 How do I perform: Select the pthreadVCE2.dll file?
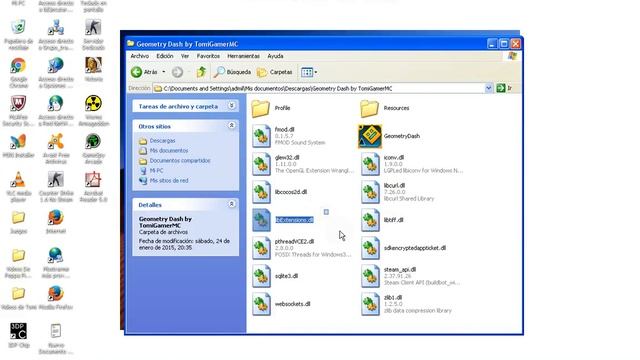(x=301, y=248)
